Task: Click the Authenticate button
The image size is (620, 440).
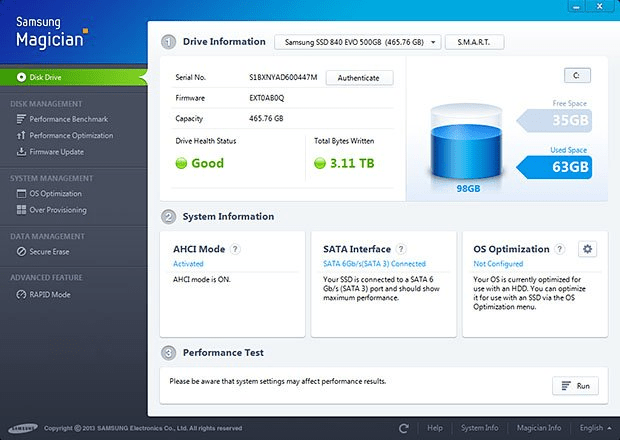Action: [359, 78]
